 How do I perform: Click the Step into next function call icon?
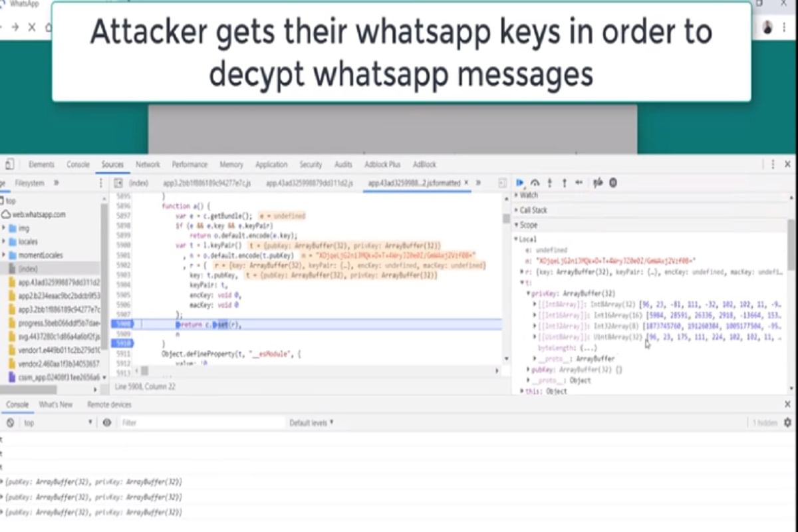[x=549, y=183]
